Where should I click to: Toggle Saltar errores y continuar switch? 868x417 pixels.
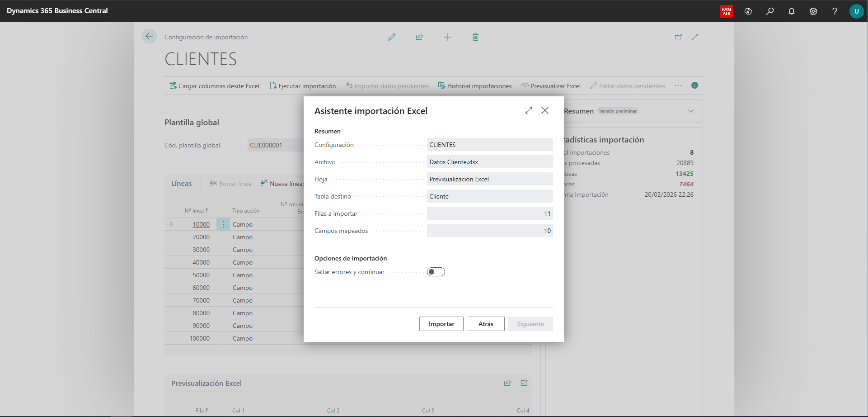point(436,272)
